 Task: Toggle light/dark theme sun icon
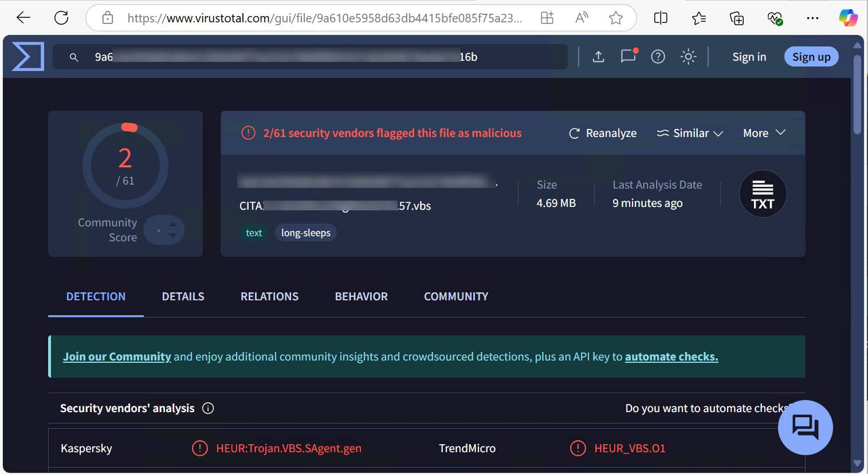coord(688,57)
